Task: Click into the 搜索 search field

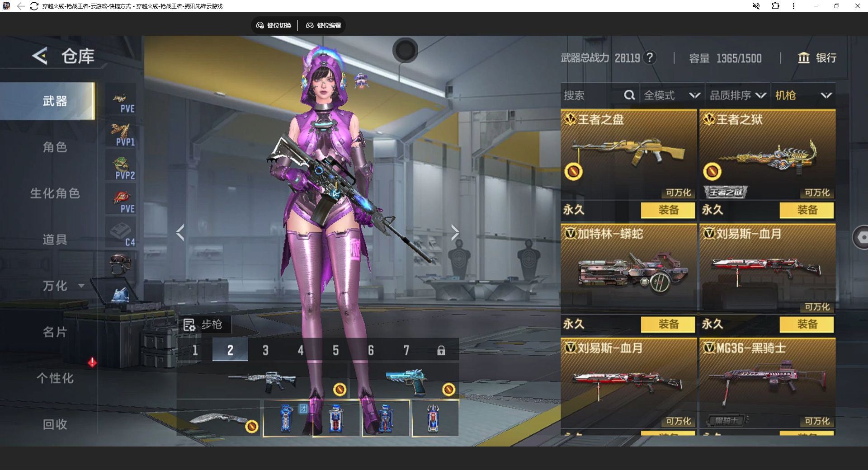Action: pyautogui.click(x=599, y=95)
